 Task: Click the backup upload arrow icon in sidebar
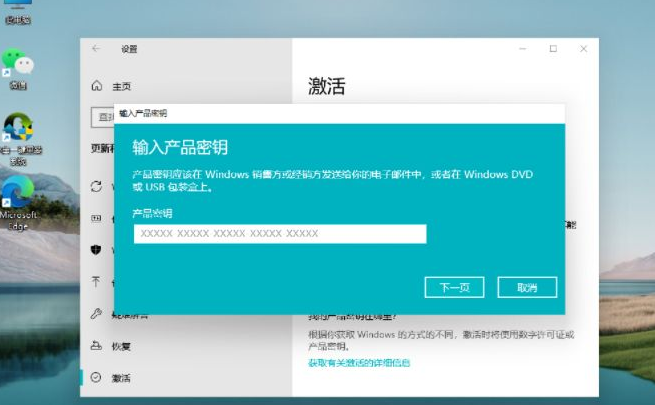click(x=97, y=282)
